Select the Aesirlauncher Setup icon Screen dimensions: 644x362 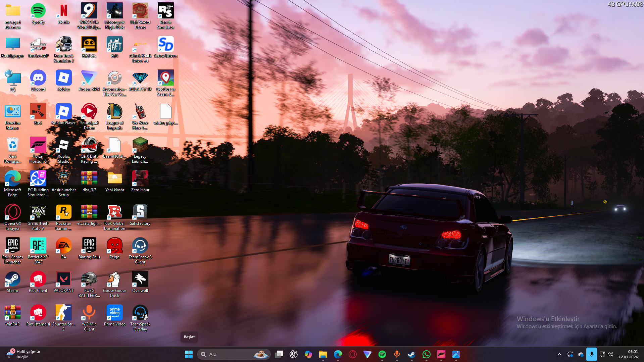[64, 184]
